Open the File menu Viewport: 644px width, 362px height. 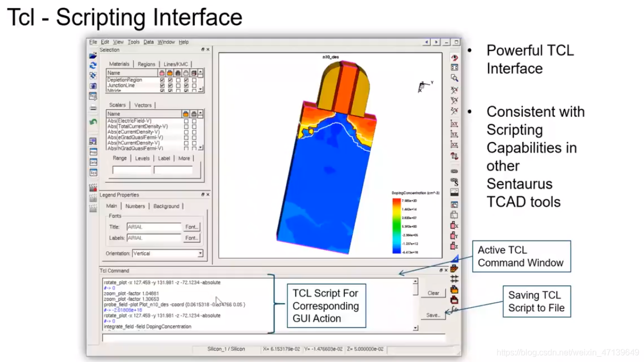[93, 42]
